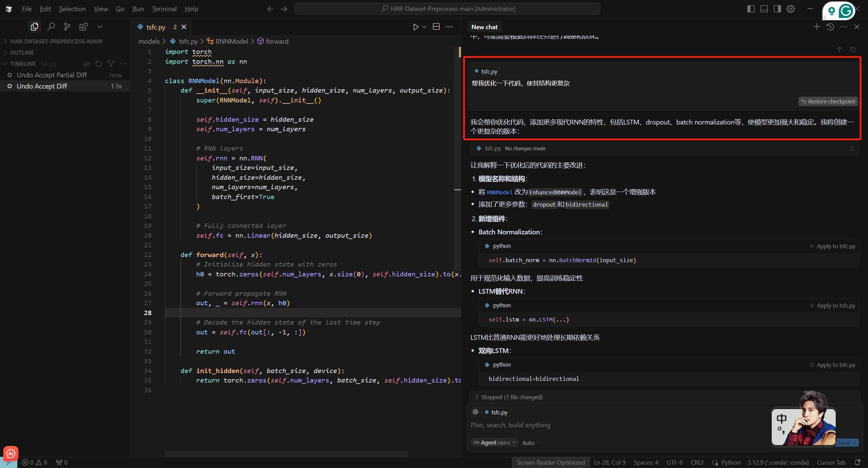Click the Split Editor icon
The width and height of the screenshot is (868, 468).
(436, 27)
